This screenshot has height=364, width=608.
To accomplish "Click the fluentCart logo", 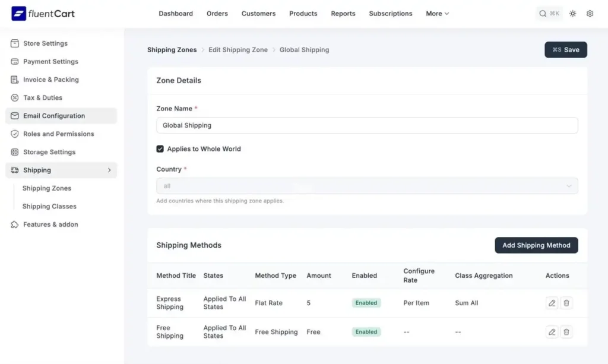I will [43, 13].
